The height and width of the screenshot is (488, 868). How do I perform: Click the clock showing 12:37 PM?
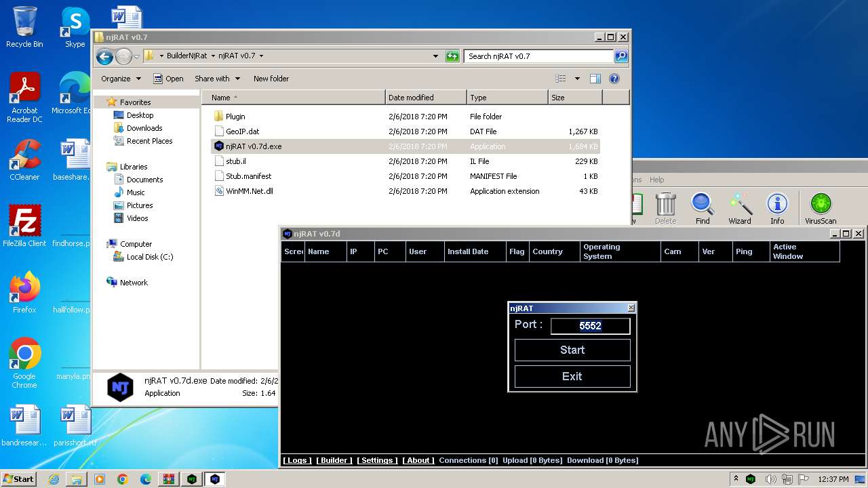[x=833, y=479]
